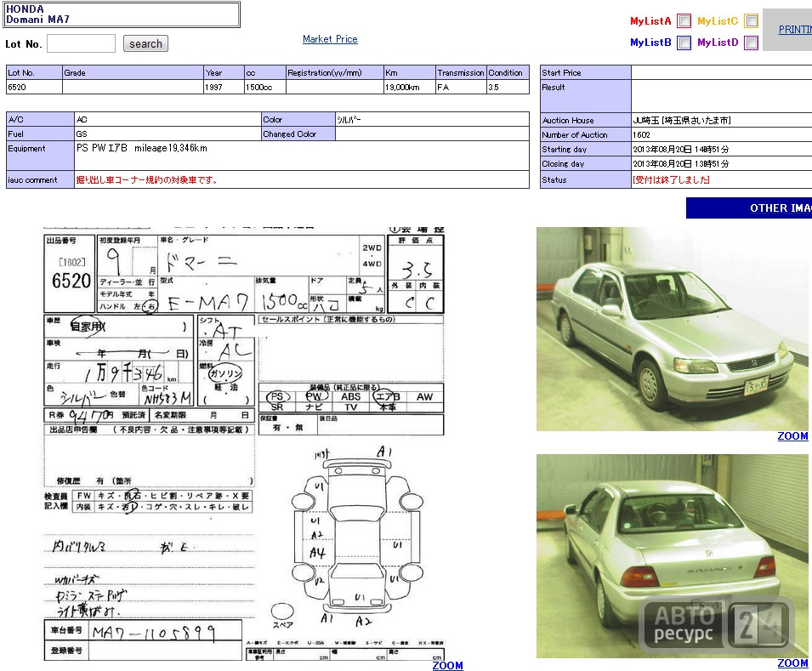Open ZOOM link under rear car photo
Viewport: 812px width, 671px height.
point(792,662)
